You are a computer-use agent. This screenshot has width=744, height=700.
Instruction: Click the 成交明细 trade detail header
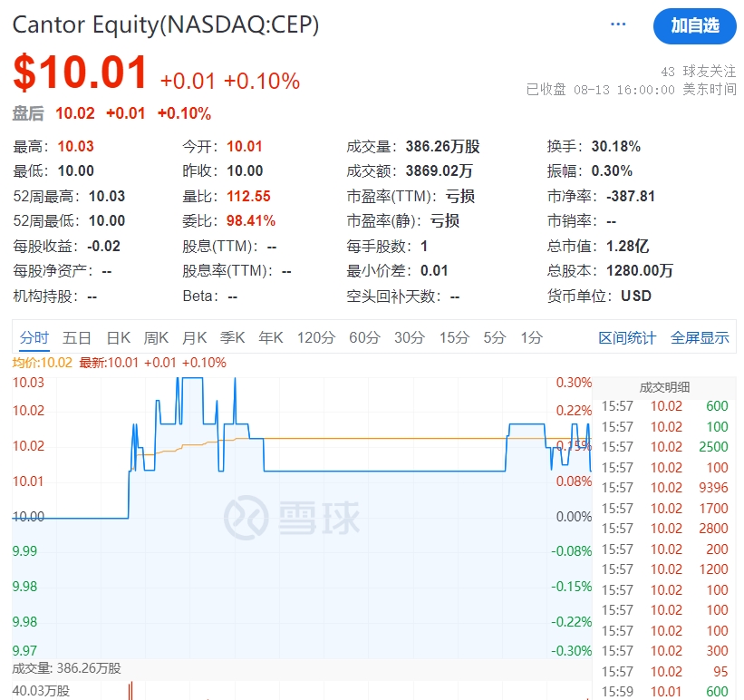point(664,387)
